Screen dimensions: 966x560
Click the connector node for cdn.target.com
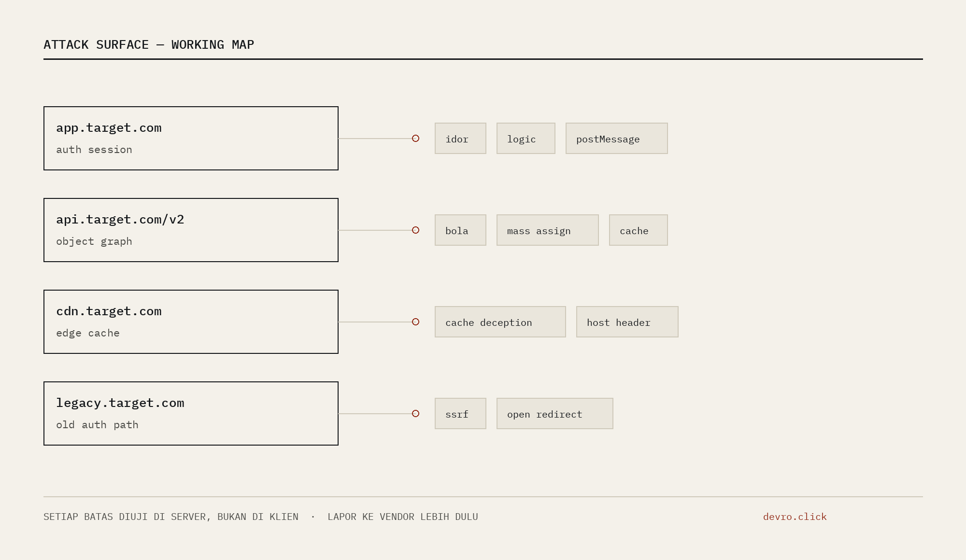click(415, 322)
